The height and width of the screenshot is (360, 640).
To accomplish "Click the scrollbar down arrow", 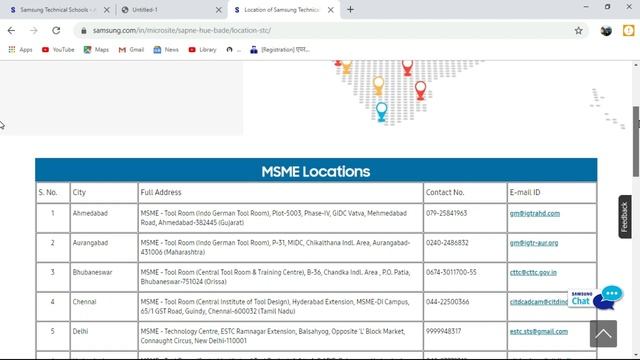I will click(x=636, y=355).
